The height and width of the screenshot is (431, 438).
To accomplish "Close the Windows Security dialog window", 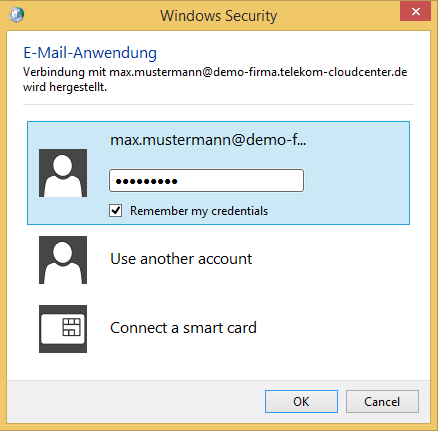I will [x=415, y=12].
